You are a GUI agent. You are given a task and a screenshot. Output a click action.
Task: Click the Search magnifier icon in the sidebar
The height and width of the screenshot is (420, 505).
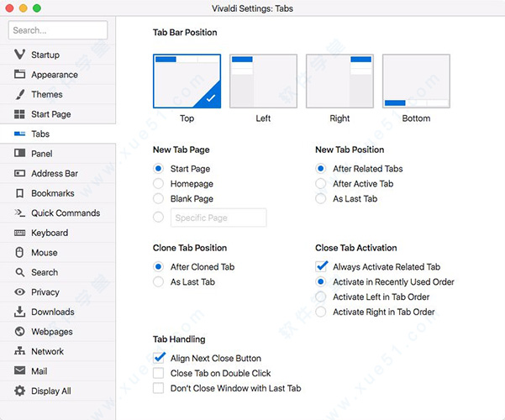pyautogui.click(x=19, y=272)
